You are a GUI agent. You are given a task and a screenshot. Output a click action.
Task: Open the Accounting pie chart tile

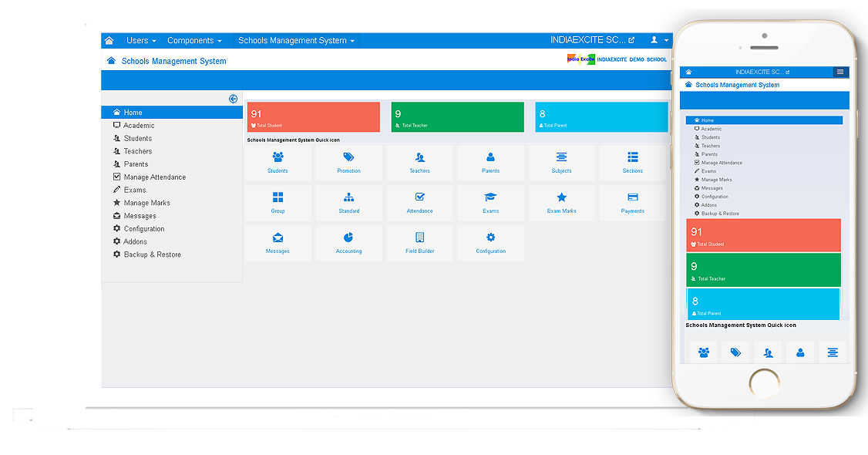(348, 243)
